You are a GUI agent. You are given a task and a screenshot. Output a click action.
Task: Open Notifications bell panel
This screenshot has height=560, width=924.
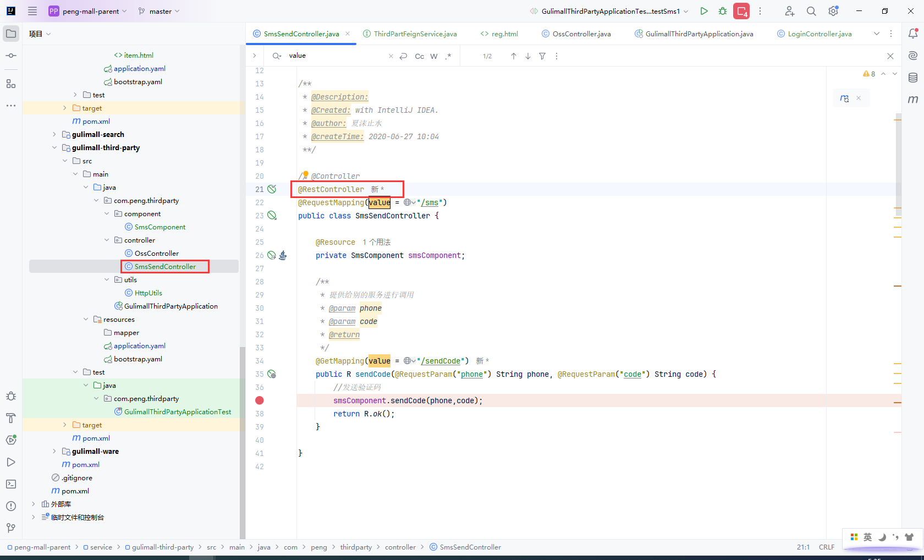913,34
